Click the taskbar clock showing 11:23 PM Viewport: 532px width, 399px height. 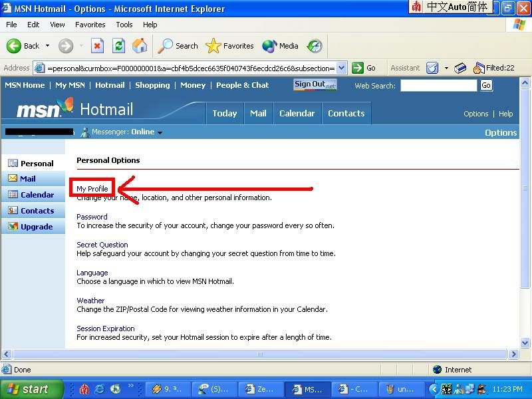coord(507,389)
